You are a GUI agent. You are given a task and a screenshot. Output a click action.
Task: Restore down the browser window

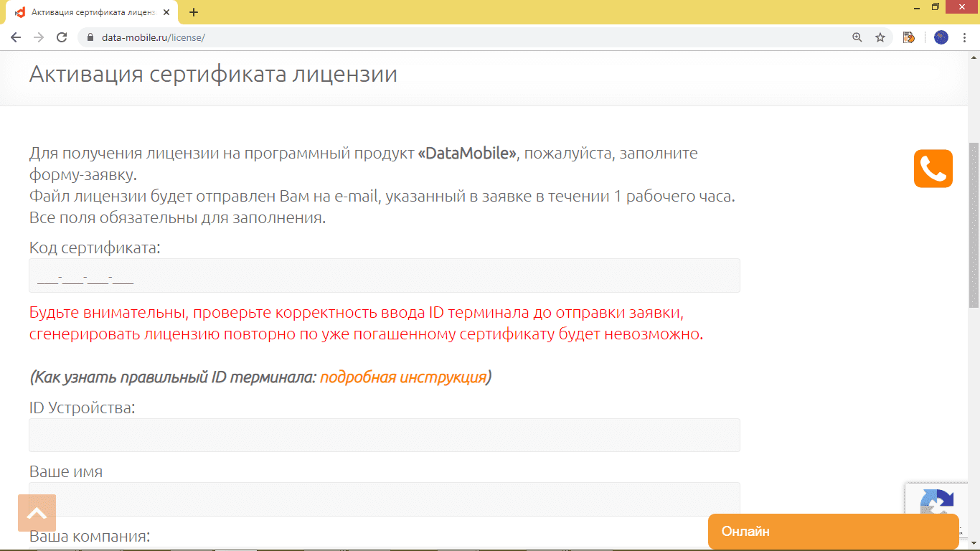click(x=936, y=7)
